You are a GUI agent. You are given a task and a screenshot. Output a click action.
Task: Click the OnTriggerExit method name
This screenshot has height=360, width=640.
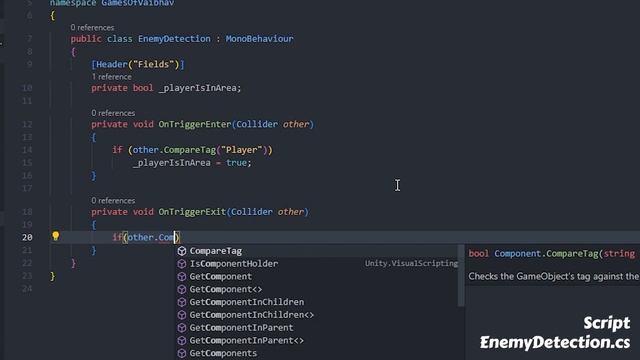[192, 212]
